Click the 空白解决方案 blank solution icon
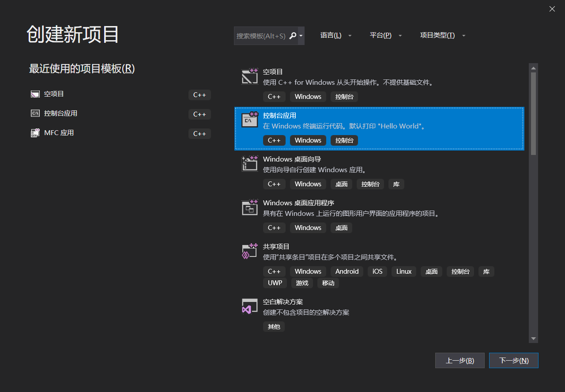 pos(249,306)
